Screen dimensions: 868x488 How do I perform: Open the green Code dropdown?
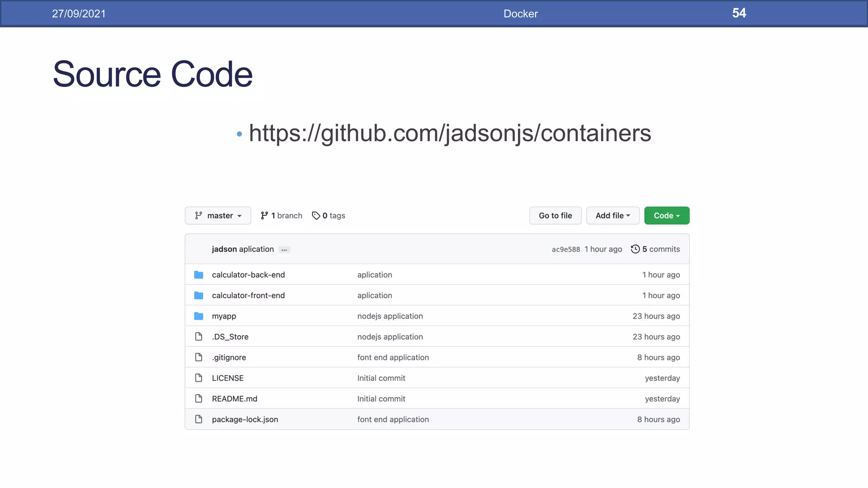point(666,216)
